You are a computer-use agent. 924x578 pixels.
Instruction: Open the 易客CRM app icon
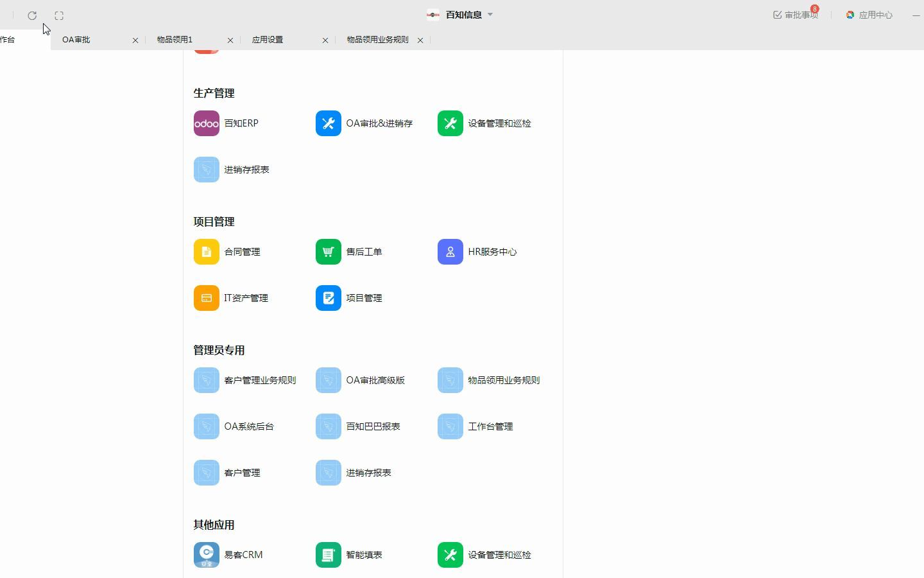tap(207, 555)
